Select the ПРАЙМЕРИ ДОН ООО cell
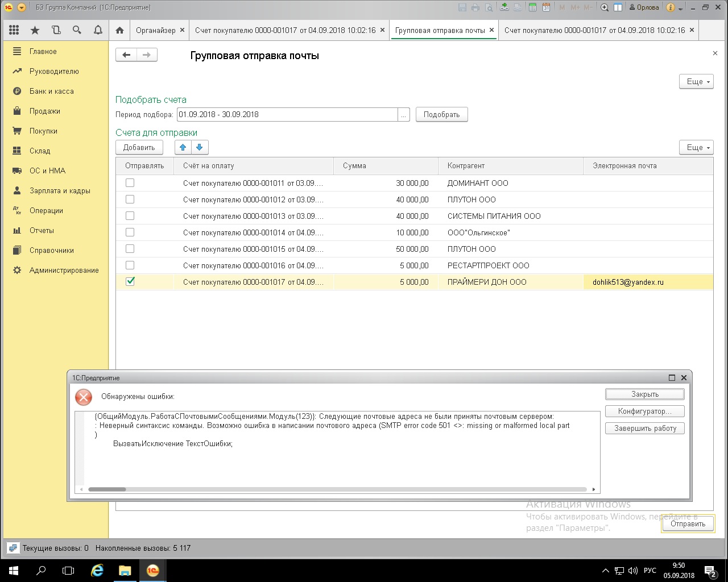The width and height of the screenshot is (728, 582). click(511, 282)
